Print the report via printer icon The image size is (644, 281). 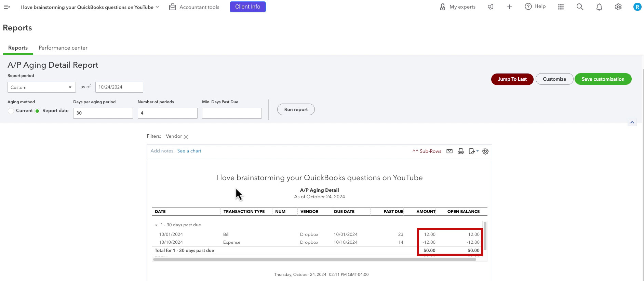(x=461, y=151)
